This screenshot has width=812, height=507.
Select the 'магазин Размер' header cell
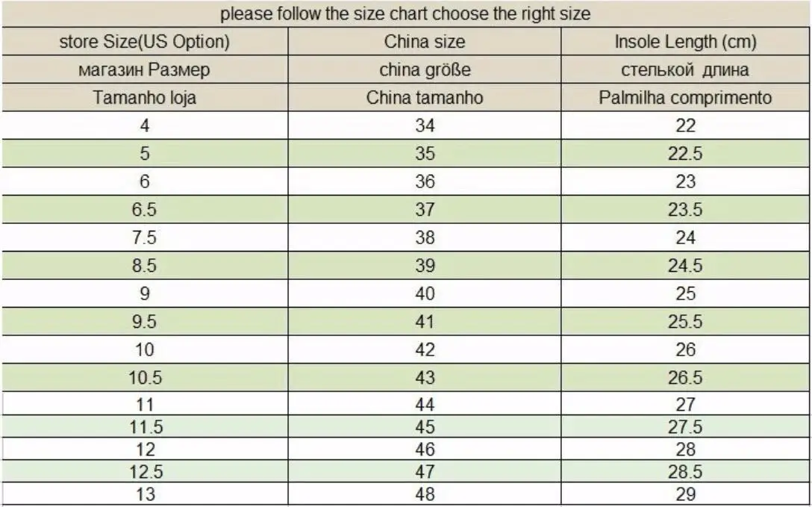[145, 69]
